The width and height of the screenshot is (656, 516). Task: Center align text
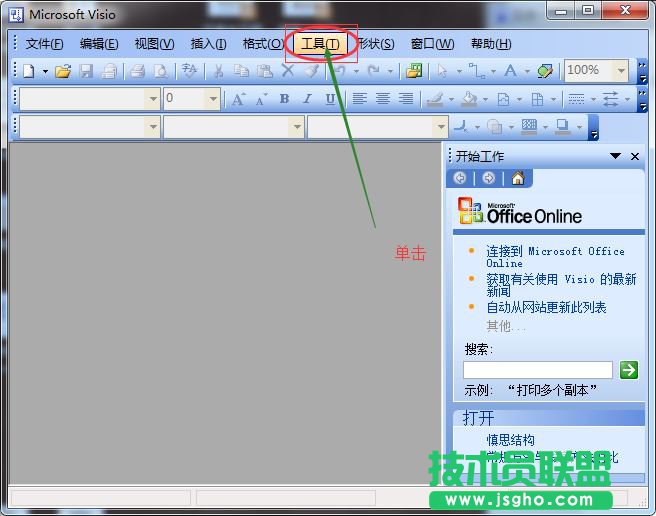coord(383,99)
